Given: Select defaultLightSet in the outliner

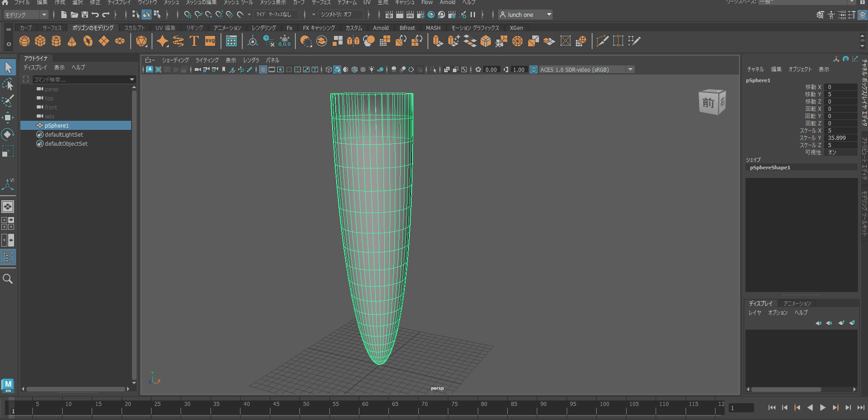Looking at the screenshot, I should click(x=64, y=134).
